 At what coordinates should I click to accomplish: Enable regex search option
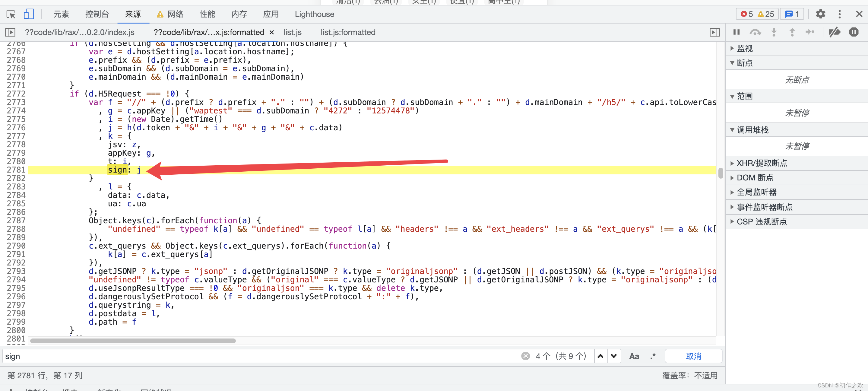(653, 356)
